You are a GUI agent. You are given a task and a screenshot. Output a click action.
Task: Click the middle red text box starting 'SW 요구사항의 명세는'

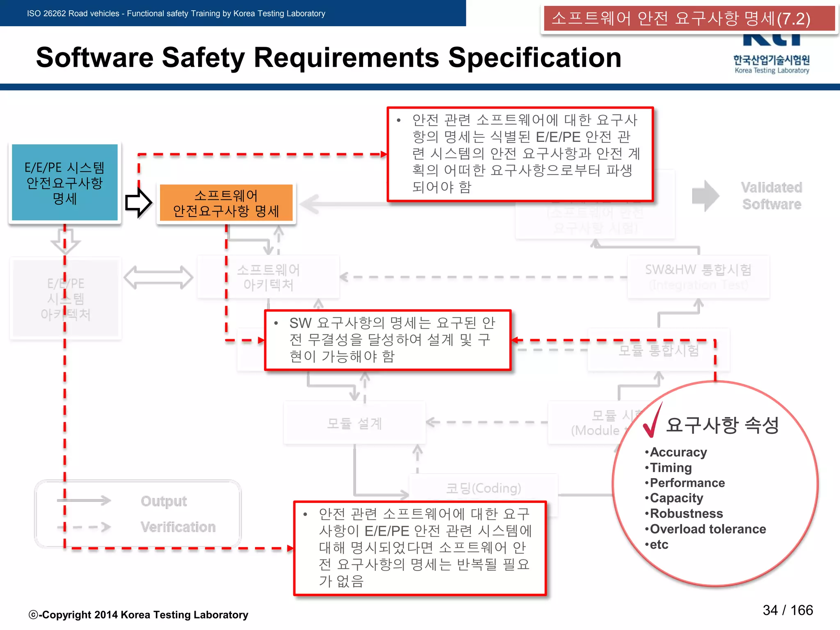point(388,340)
